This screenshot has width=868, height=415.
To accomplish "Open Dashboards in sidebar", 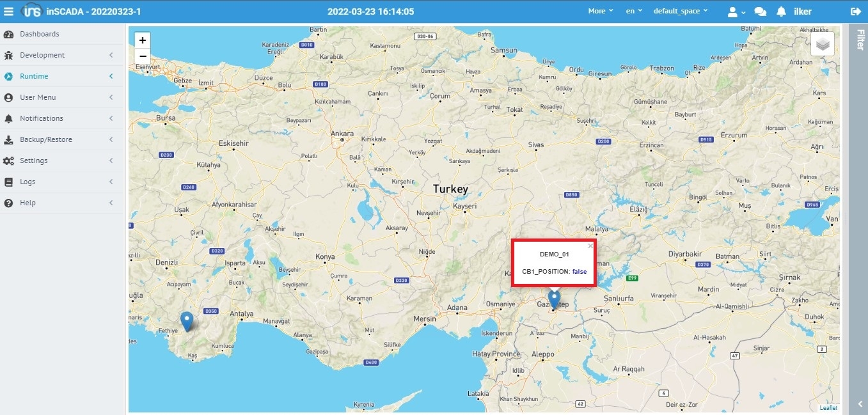I will pos(39,34).
